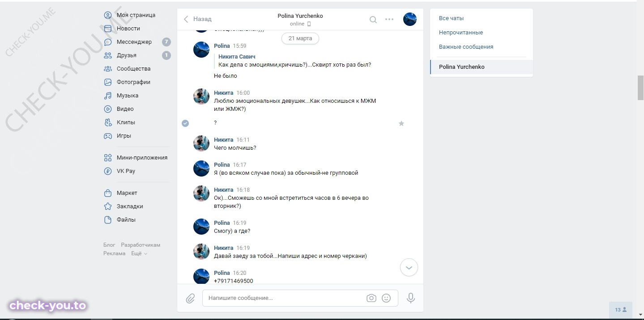Click the page vertical scrollbar thumb
Image resolution: width=644 pixels, height=320 pixels.
click(x=640, y=88)
